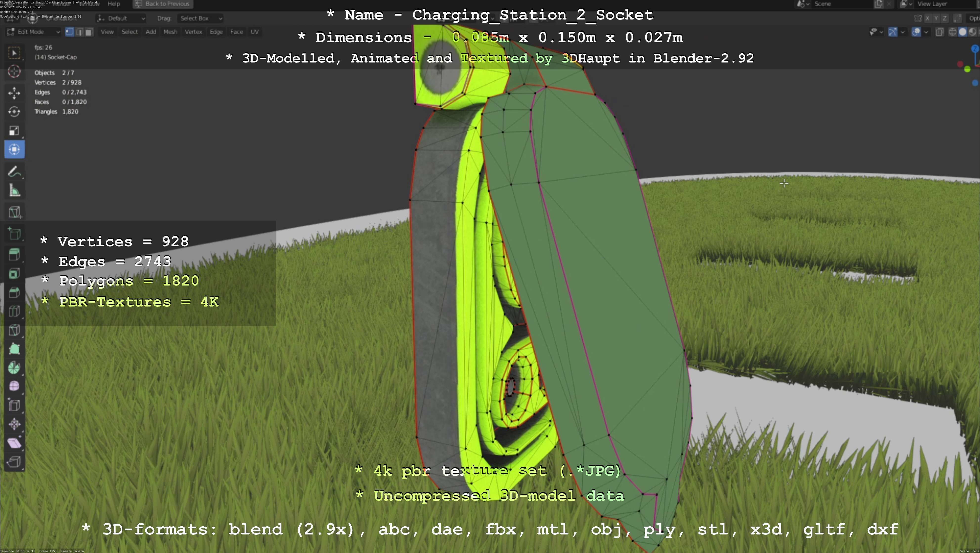980x553 pixels.
Task: Open the Select menu
Action: [x=130, y=32]
